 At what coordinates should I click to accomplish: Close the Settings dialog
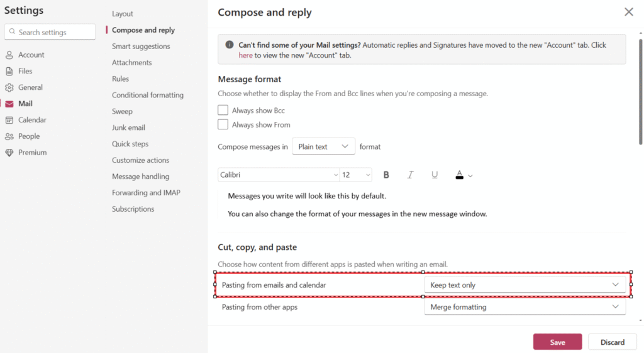629,12
